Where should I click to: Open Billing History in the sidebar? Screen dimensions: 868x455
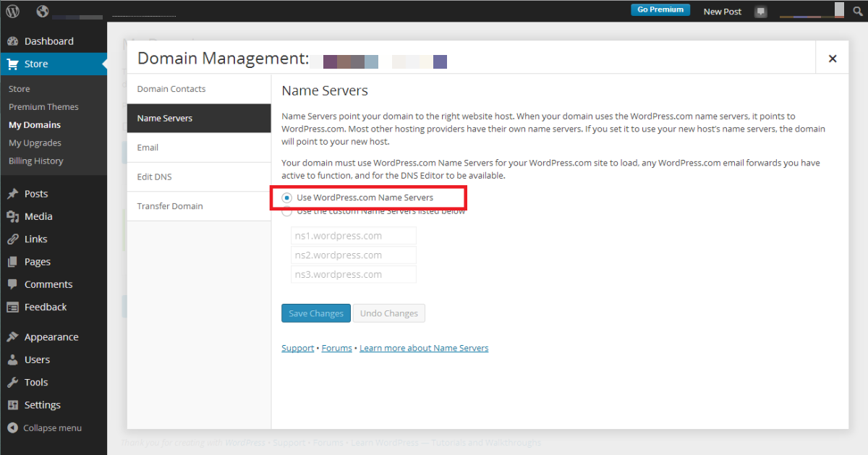tap(36, 161)
